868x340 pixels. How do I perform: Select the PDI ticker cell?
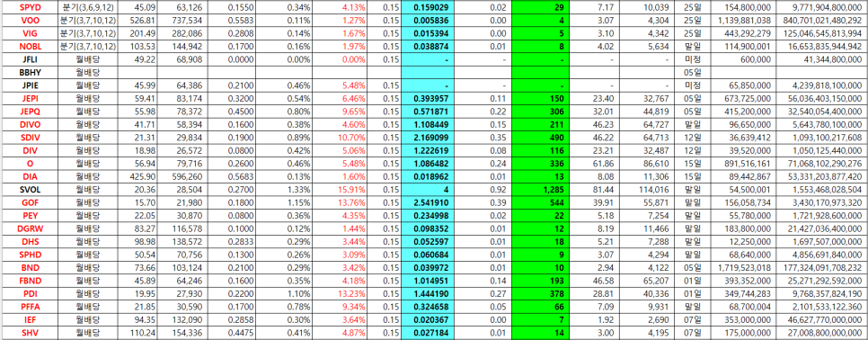click(30, 293)
